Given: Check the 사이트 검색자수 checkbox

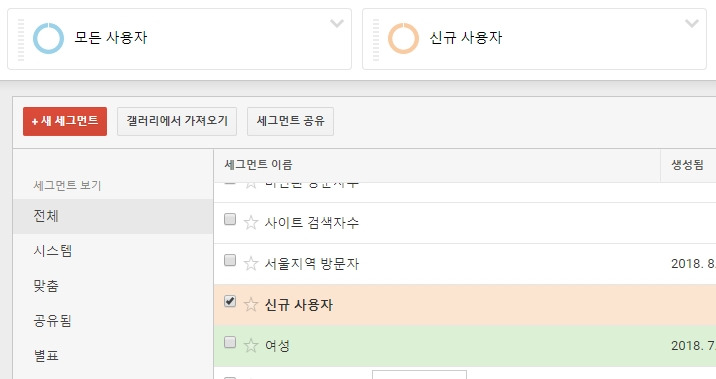Looking at the screenshot, I should pos(230,219).
